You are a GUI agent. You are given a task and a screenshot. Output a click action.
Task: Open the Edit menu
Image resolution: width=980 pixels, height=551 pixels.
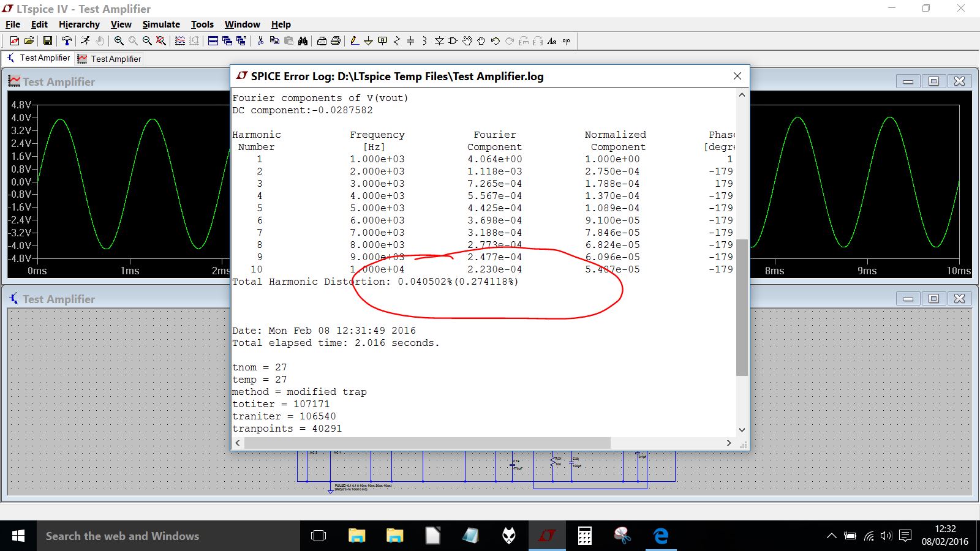[x=39, y=24]
